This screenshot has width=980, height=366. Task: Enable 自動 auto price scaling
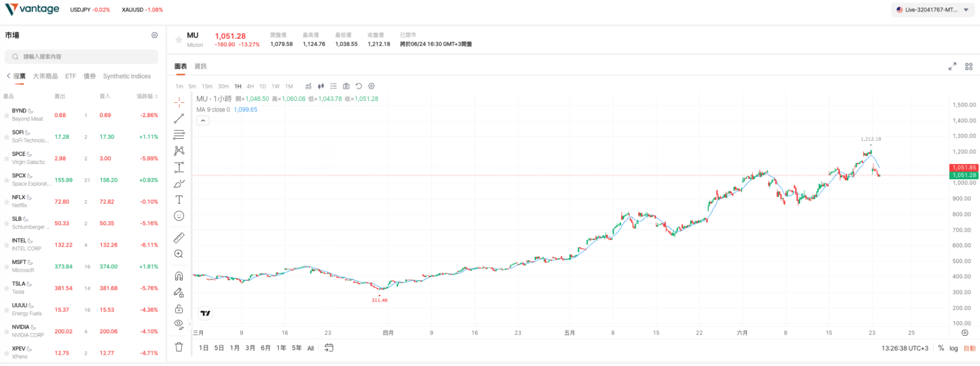[x=970, y=348]
